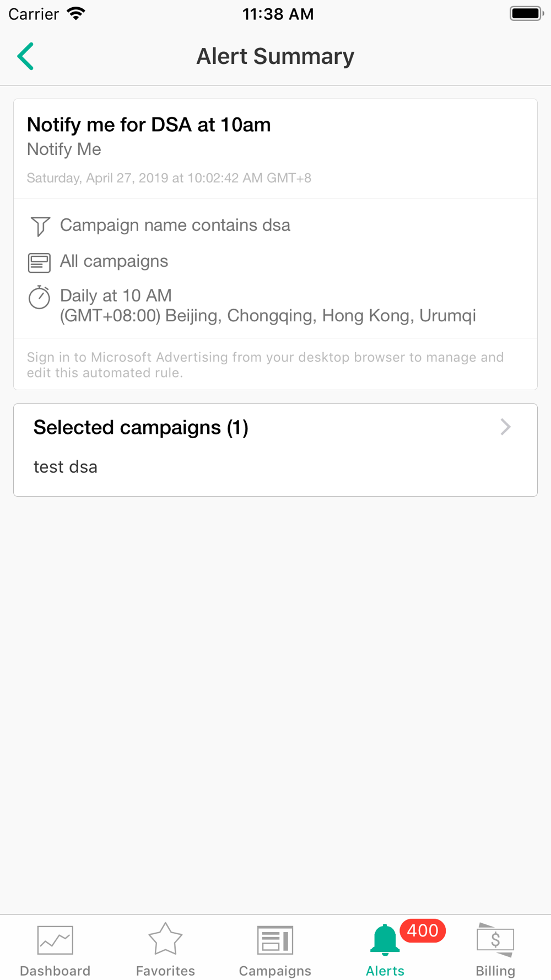The width and height of the screenshot is (551, 980).
Task: Open the Selected campaigns (1) header
Action: [x=141, y=428]
